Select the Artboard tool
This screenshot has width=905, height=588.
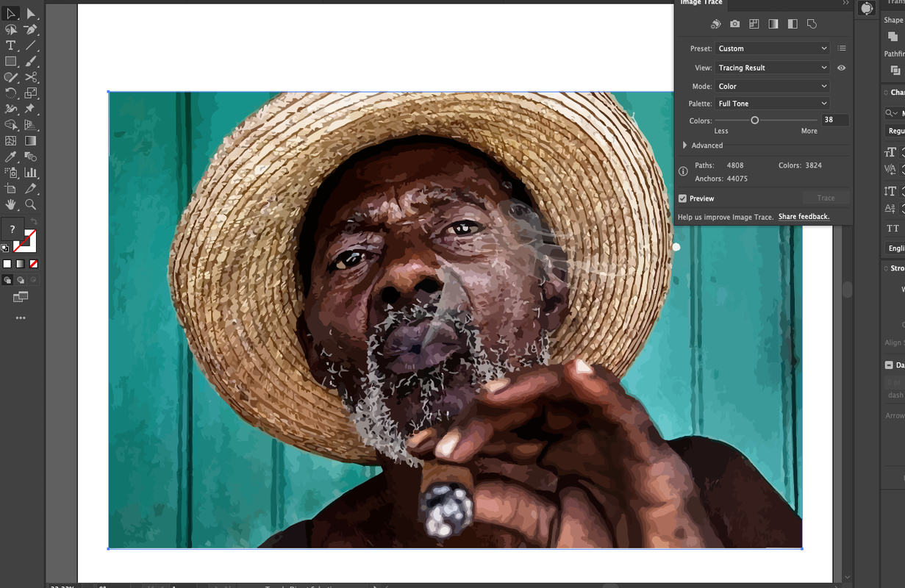(11, 189)
